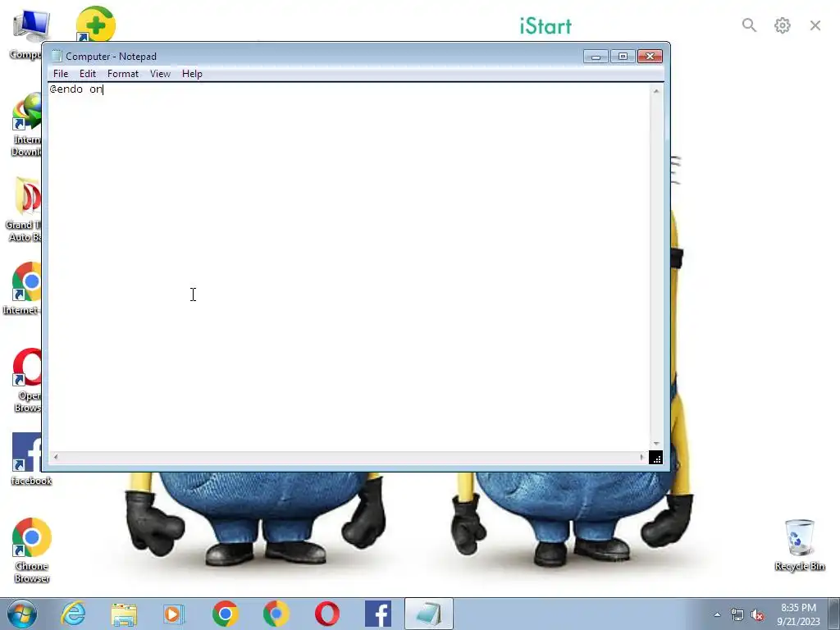
Task: Select the Internet Download Manager desktop icon
Action: point(25,125)
